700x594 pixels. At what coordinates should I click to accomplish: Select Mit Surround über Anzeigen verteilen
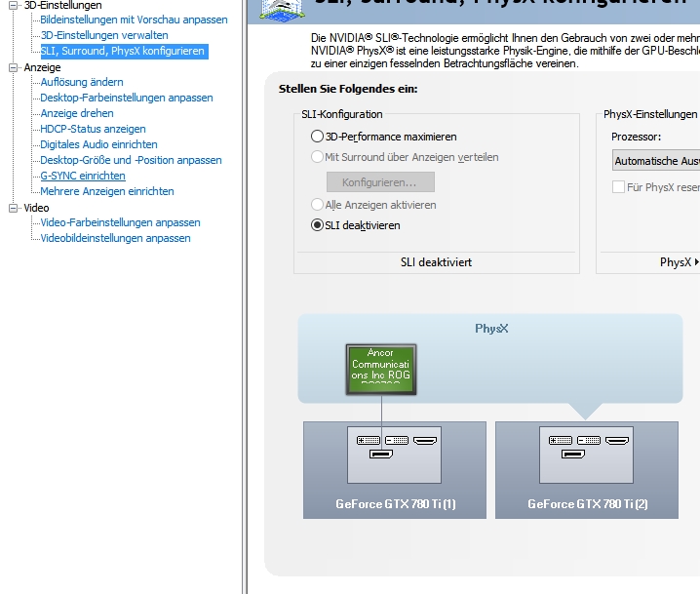(317, 157)
